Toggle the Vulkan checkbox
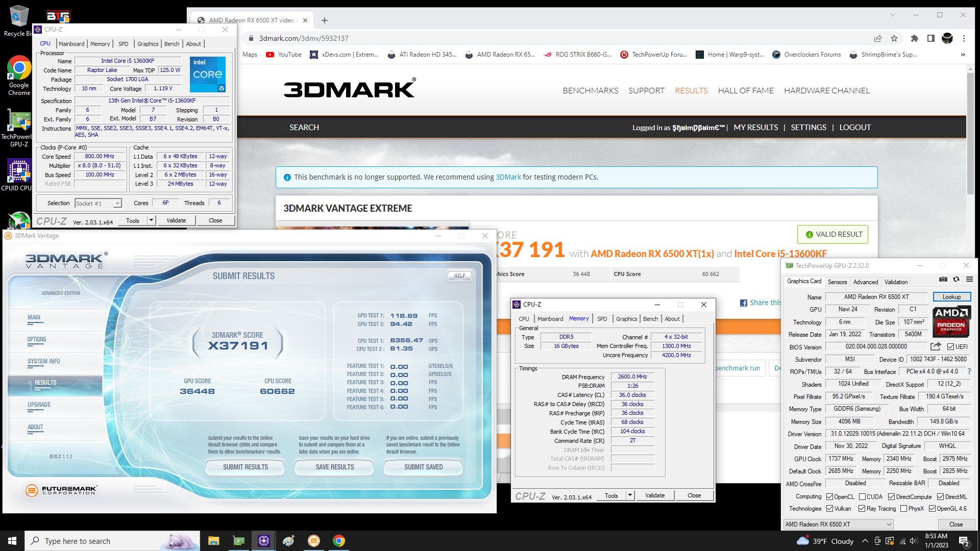 (x=829, y=509)
